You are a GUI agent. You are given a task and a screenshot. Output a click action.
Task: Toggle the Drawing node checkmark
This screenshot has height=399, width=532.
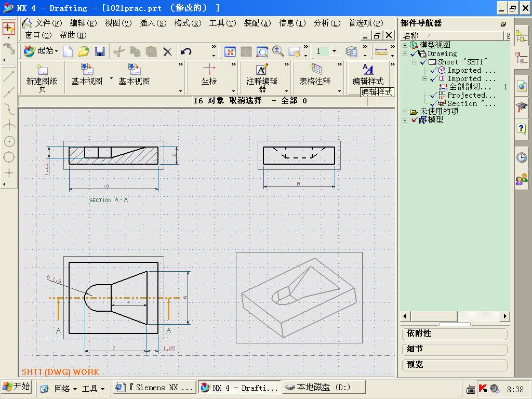[414, 54]
